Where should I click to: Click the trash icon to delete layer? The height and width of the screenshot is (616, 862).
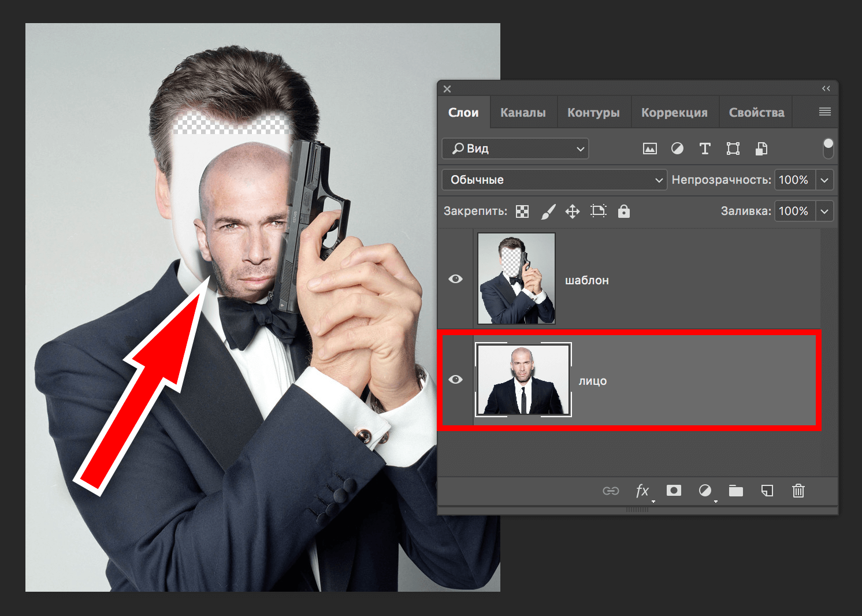[798, 491]
